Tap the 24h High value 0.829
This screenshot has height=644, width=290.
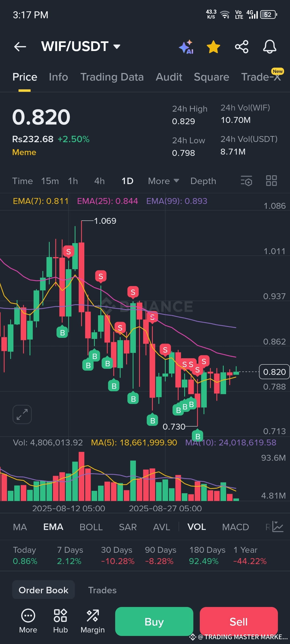click(x=183, y=121)
